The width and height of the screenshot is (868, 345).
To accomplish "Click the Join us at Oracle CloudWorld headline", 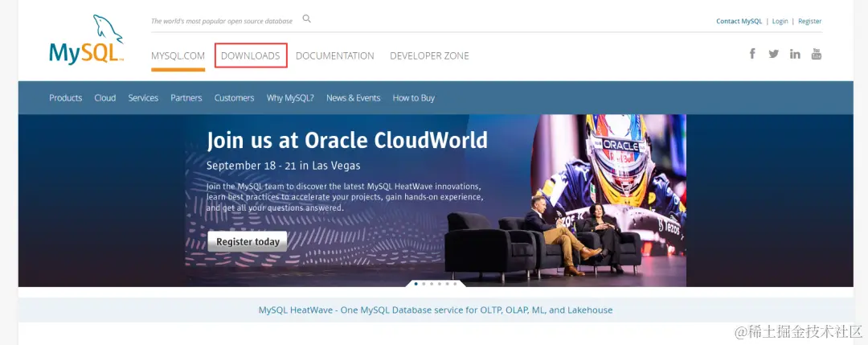I will click(x=347, y=141).
